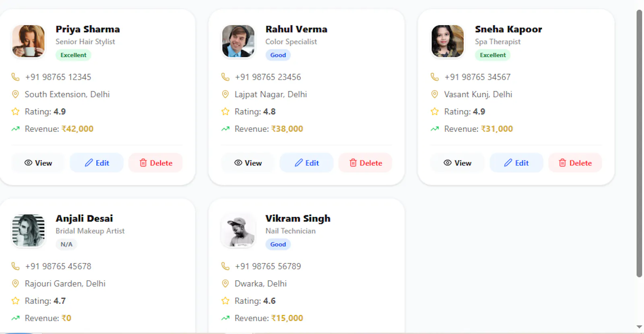Viewport: 644px width, 334px height.
Task: Click the Spa Therapist role text
Action: pos(497,42)
